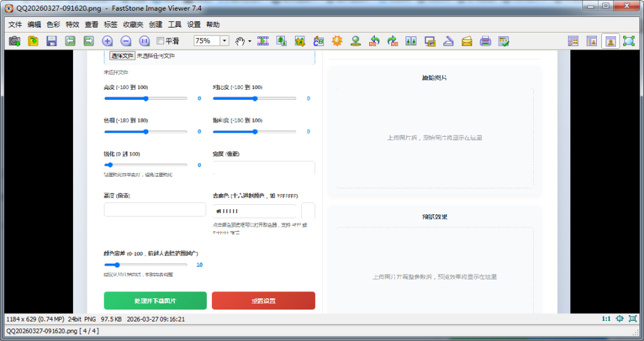The width and height of the screenshot is (644, 341).
Task: Save the image with the floppy disk icon
Action: point(52,41)
